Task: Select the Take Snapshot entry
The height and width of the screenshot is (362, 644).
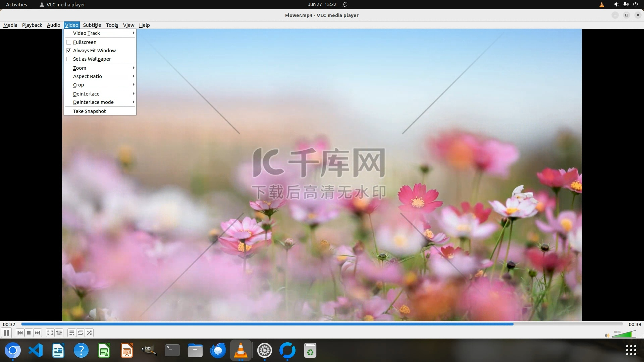Action: (x=90, y=111)
